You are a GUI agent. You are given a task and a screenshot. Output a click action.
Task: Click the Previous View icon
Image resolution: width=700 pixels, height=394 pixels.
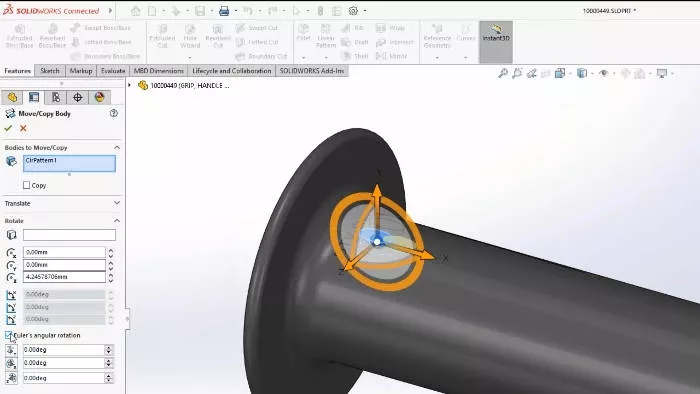tap(532, 73)
